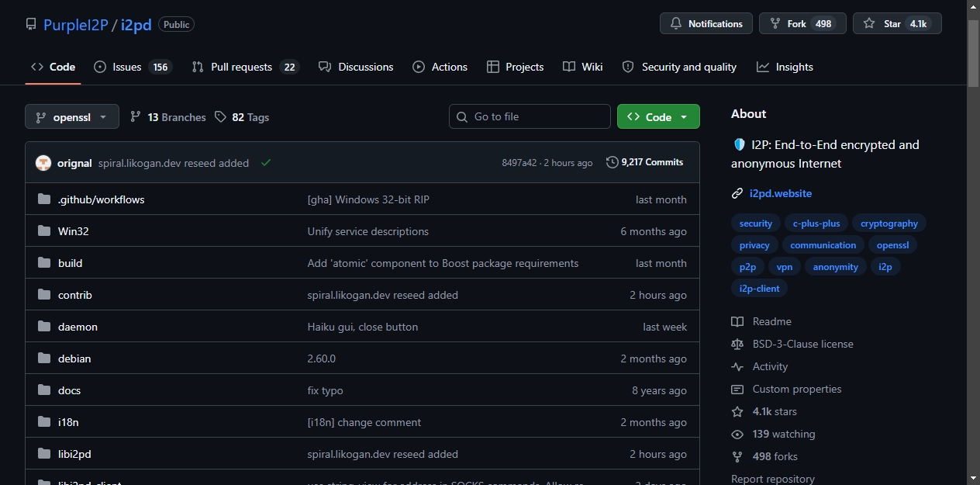The height and width of the screenshot is (485, 980).
Task: Select the p2p topic tag
Action: tap(747, 267)
